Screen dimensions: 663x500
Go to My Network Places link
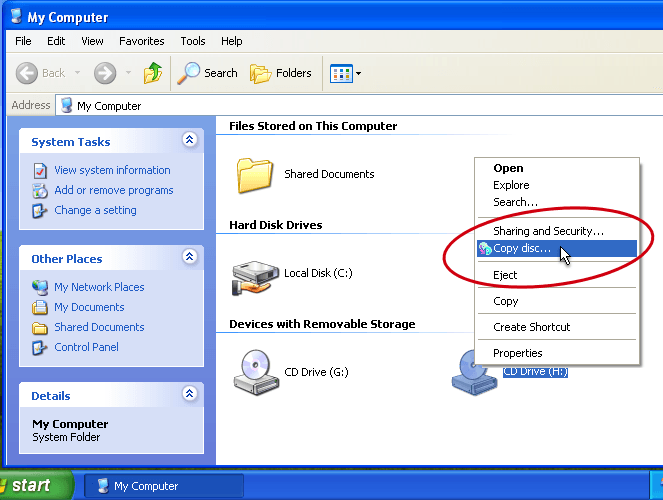99,287
